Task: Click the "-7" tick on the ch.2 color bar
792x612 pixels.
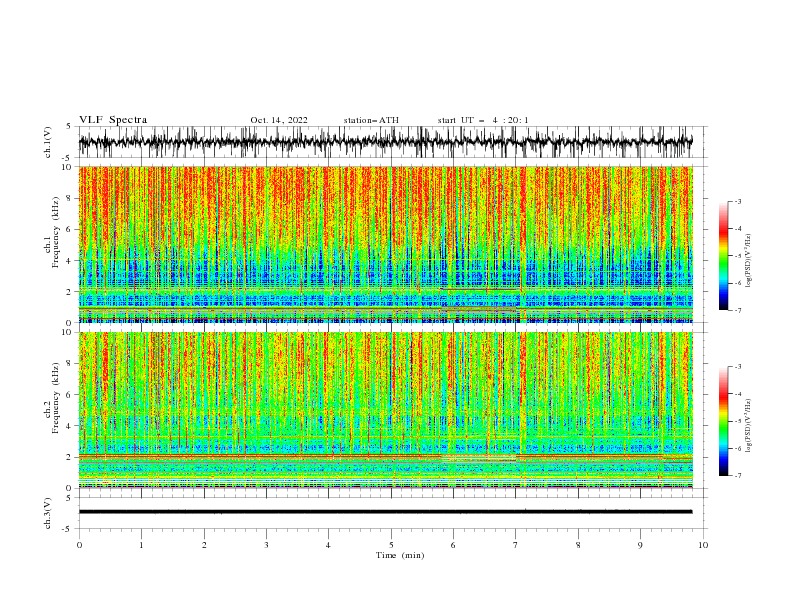Action: 737,476
